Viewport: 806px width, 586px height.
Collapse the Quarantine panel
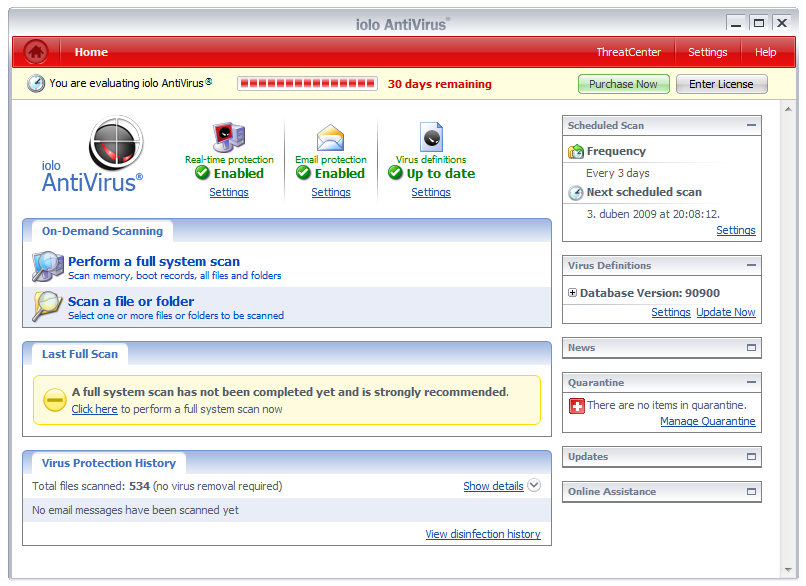pyautogui.click(x=751, y=382)
